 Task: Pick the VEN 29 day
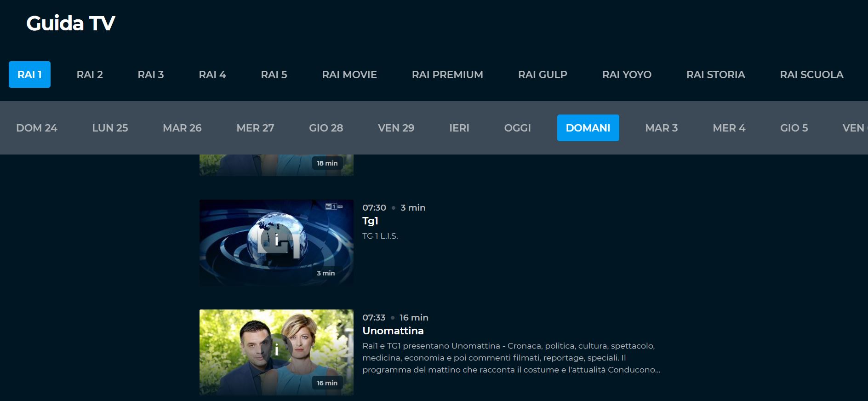pos(396,128)
